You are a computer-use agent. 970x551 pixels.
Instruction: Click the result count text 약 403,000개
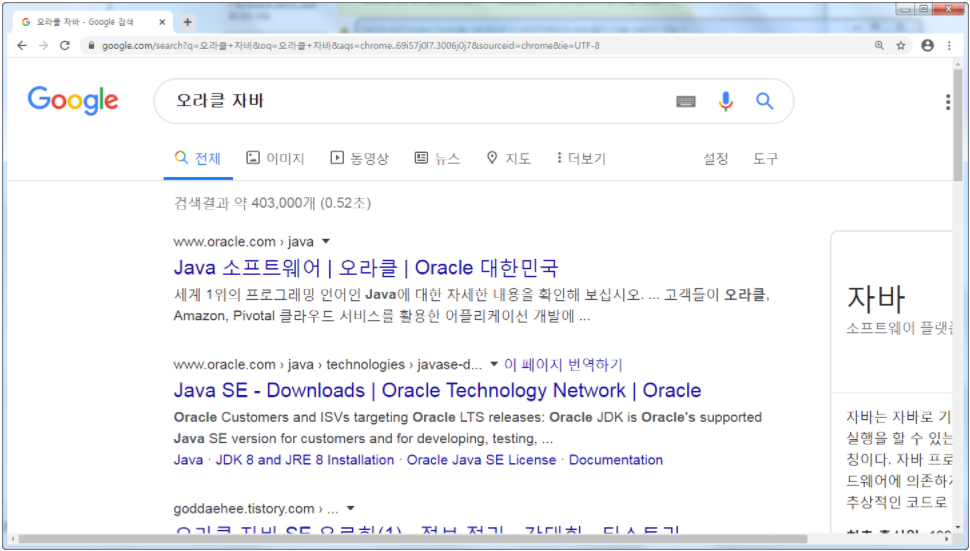pos(275,203)
